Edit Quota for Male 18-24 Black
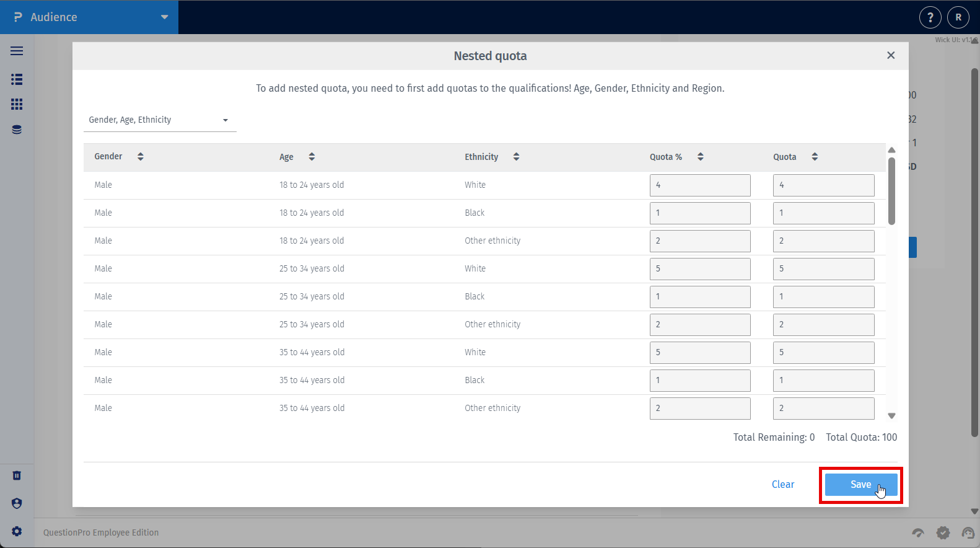 (824, 213)
